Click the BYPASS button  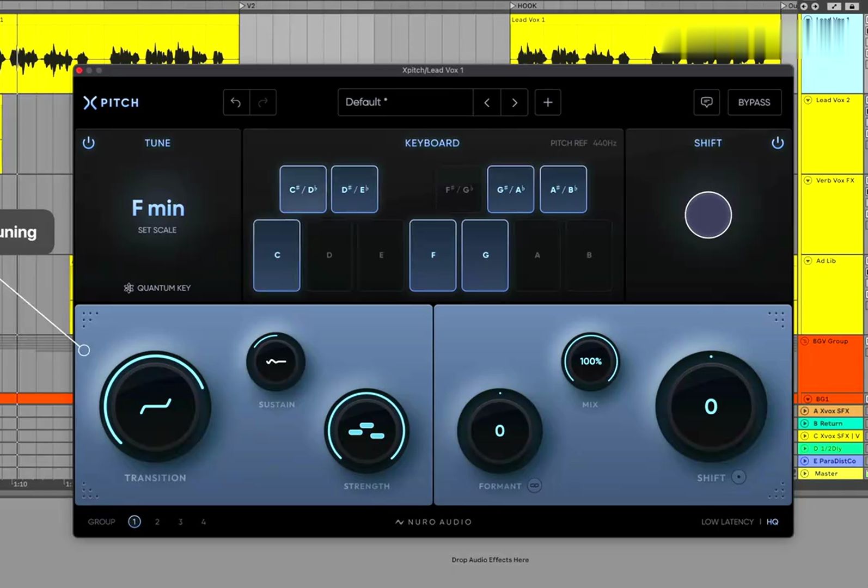tap(754, 102)
